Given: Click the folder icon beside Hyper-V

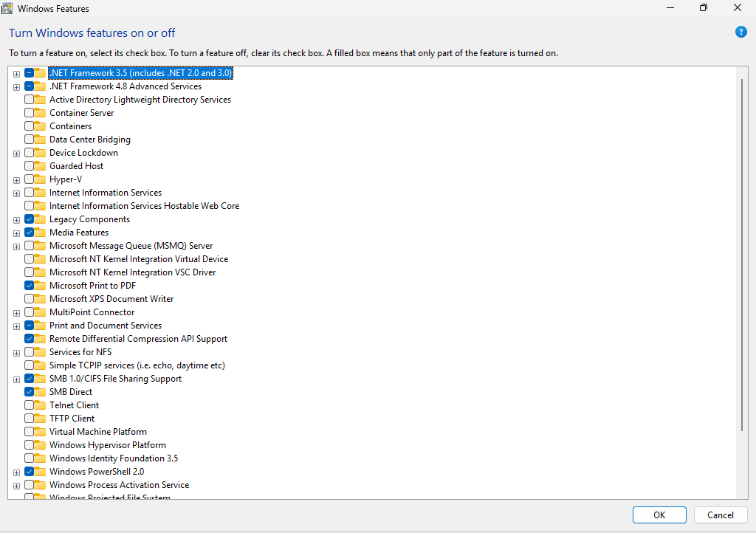Looking at the screenshot, I should 40,179.
